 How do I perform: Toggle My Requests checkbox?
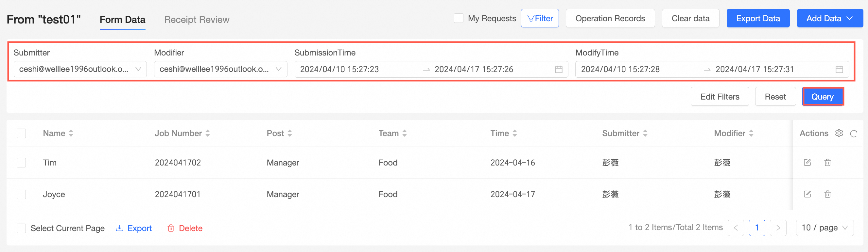click(458, 18)
